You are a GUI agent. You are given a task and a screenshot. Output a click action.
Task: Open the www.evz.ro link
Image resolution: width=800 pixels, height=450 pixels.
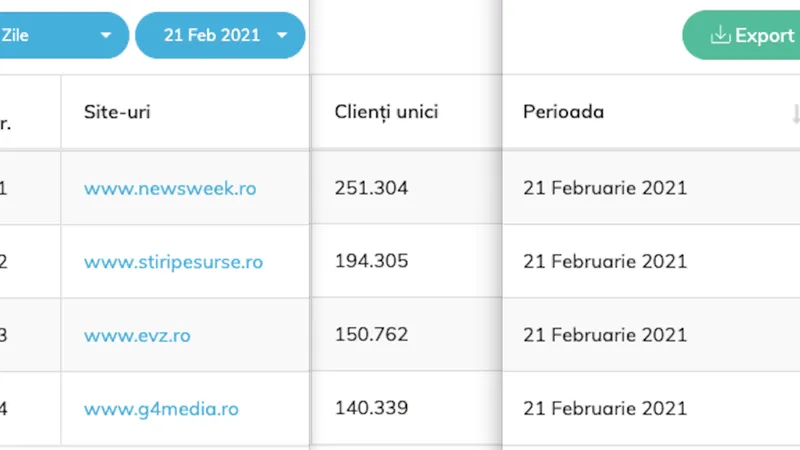click(x=137, y=335)
